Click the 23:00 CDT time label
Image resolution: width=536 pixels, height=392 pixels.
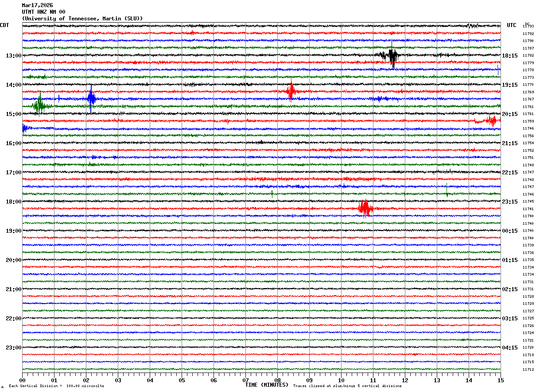click(13, 347)
